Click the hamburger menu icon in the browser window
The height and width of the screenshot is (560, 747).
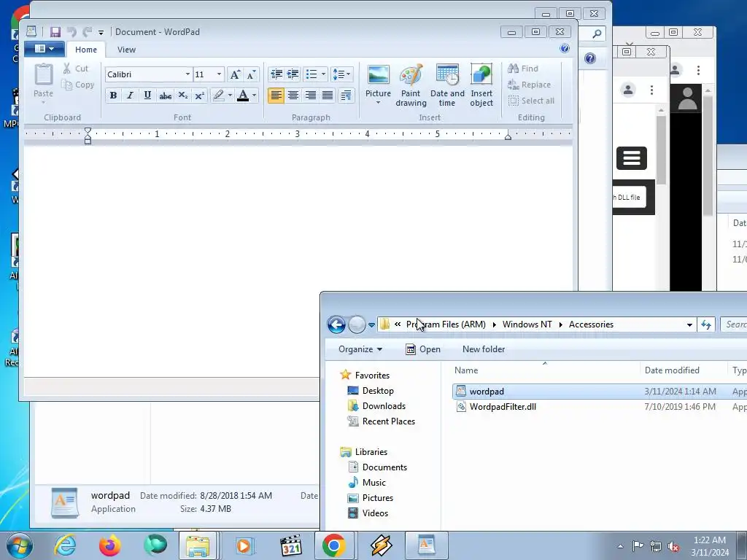click(x=632, y=158)
